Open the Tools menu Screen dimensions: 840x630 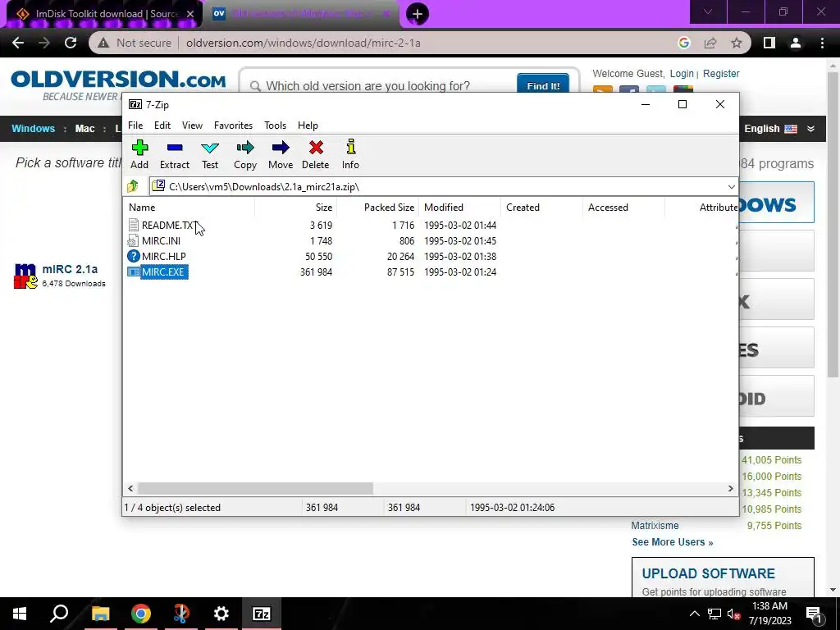[276, 126]
